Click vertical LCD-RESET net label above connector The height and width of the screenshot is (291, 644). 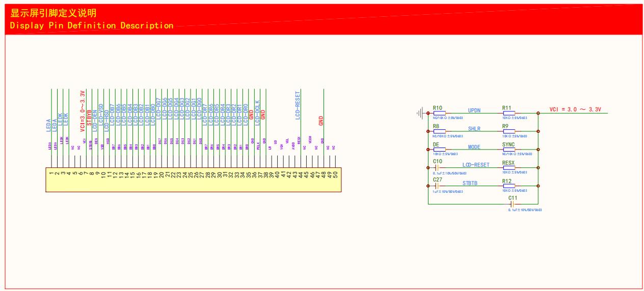click(x=298, y=105)
